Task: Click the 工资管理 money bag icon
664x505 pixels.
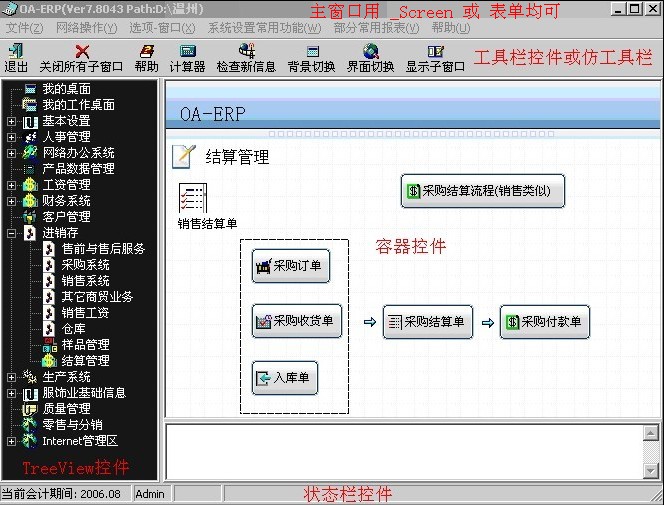Action: click(30, 185)
